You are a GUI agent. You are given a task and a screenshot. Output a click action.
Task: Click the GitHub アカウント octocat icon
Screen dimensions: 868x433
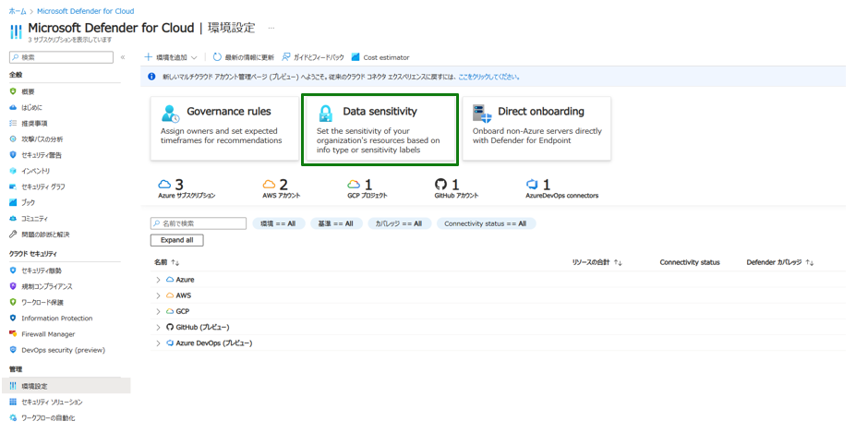[441, 184]
